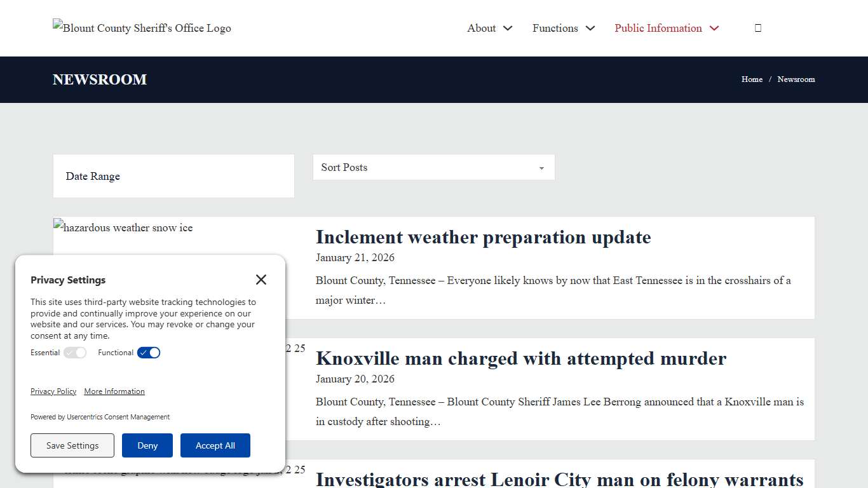
Task: Click the Accept All button
Action: coord(215,445)
